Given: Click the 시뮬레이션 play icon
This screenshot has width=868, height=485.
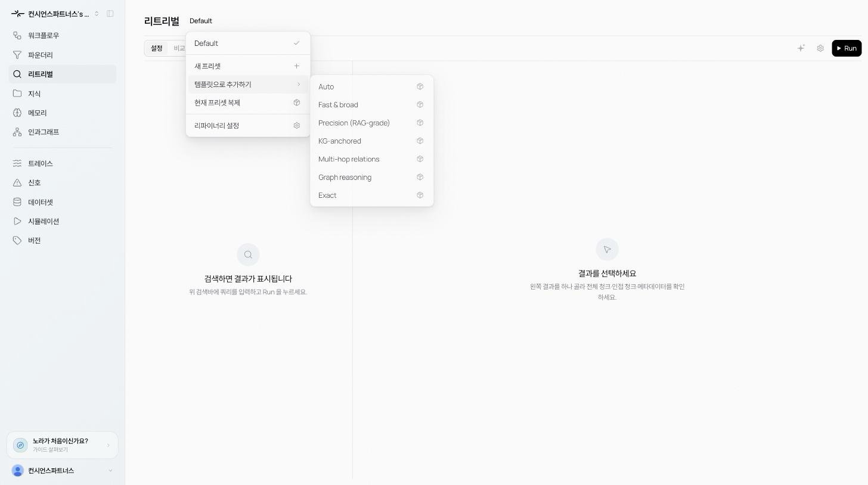Looking at the screenshot, I should (17, 221).
